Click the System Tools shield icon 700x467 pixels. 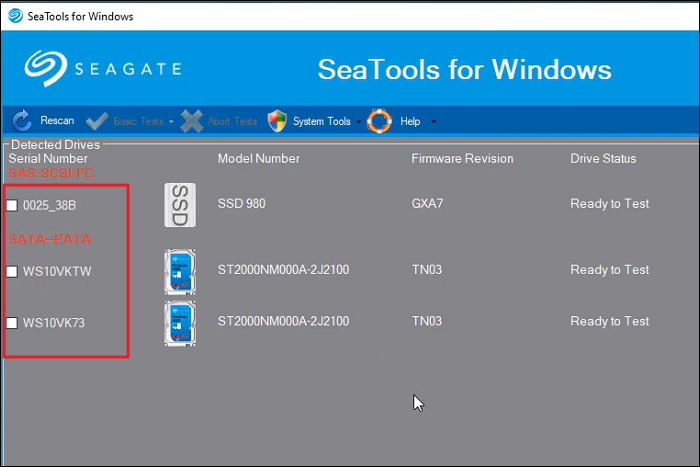277,121
